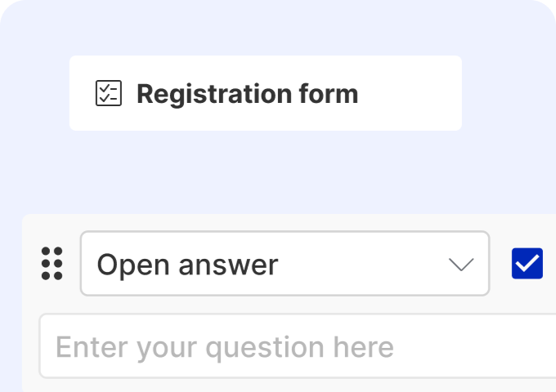Click the chevron arrow in Open answer box
This screenshot has height=392, width=556.
461,264
